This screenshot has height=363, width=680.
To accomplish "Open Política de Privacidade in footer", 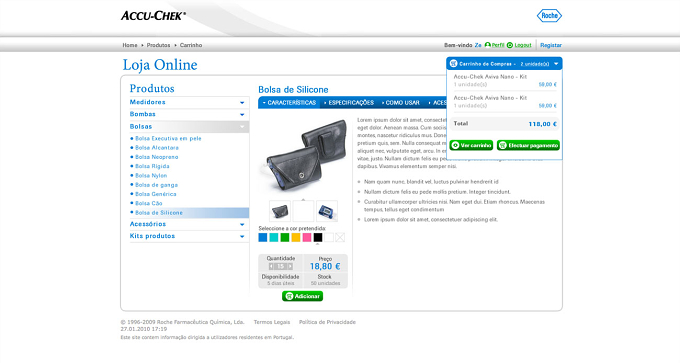I will click(x=327, y=322).
